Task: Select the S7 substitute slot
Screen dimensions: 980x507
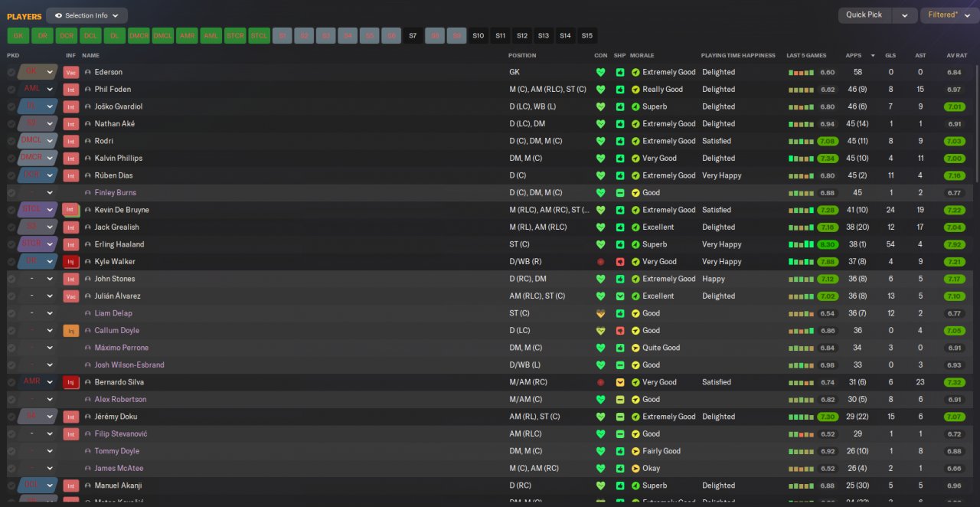Action: click(x=413, y=35)
